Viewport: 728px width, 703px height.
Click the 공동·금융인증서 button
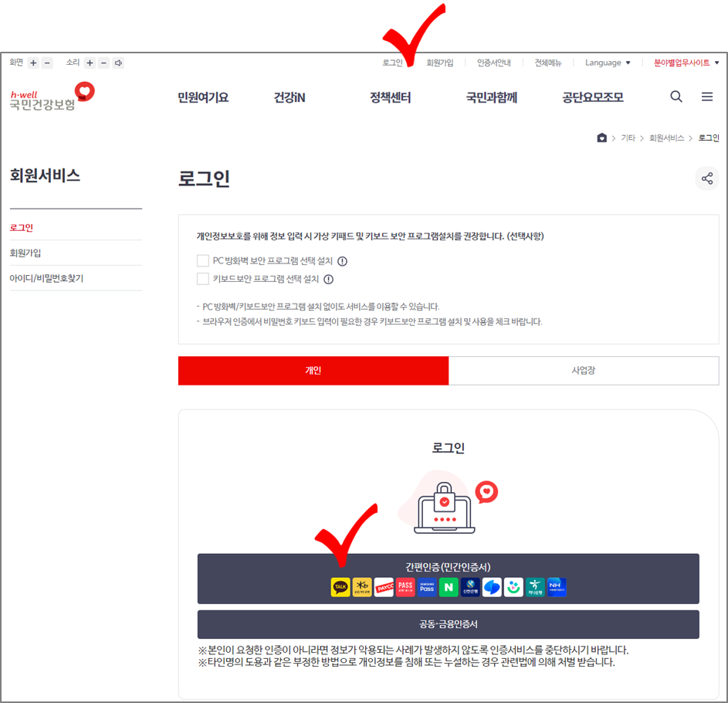[448, 624]
